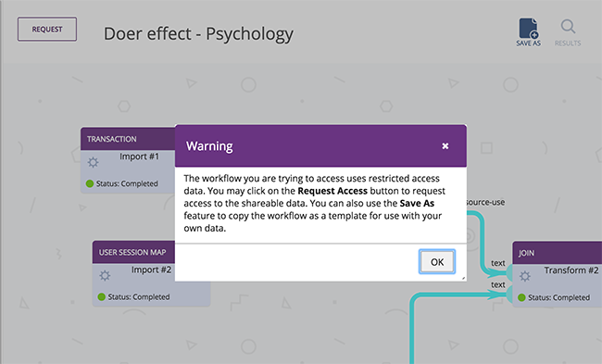Click Status: Completed text under Transform #2

[x=558, y=297]
